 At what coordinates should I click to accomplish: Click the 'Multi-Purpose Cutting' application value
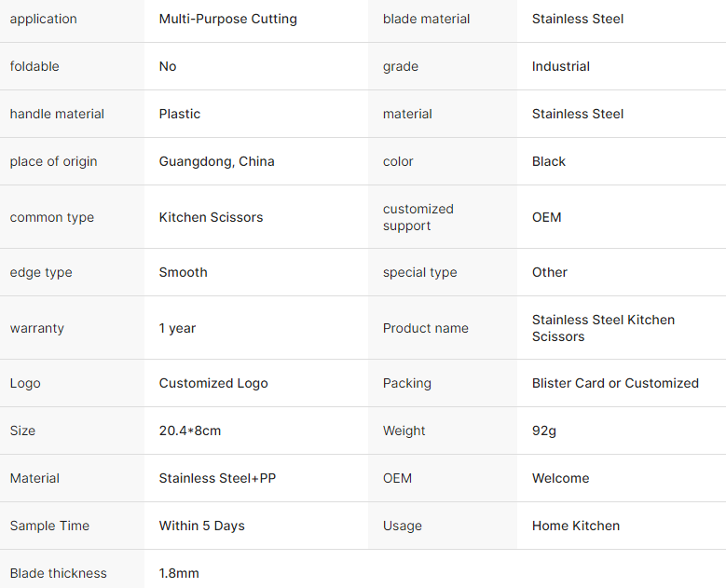click(x=227, y=19)
